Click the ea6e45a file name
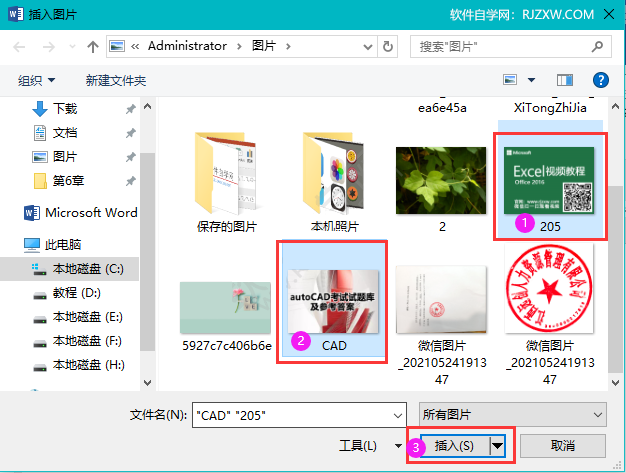The height and width of the screenshot is (473, 626). [x=442, y=108]
